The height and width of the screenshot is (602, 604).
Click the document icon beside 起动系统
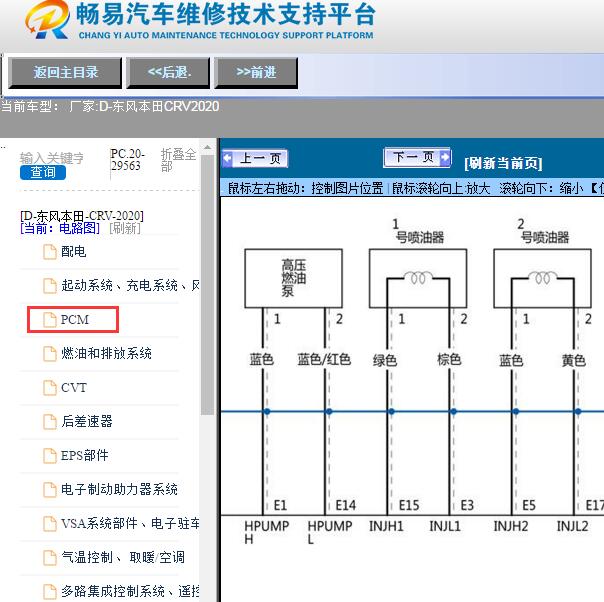(50, 286)
